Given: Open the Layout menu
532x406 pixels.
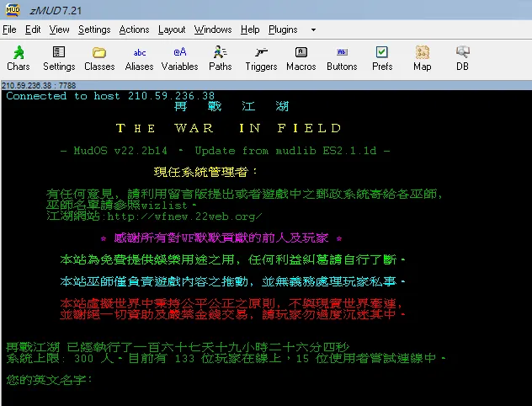Looking at the screenshot, I should [x=172, y=29].
